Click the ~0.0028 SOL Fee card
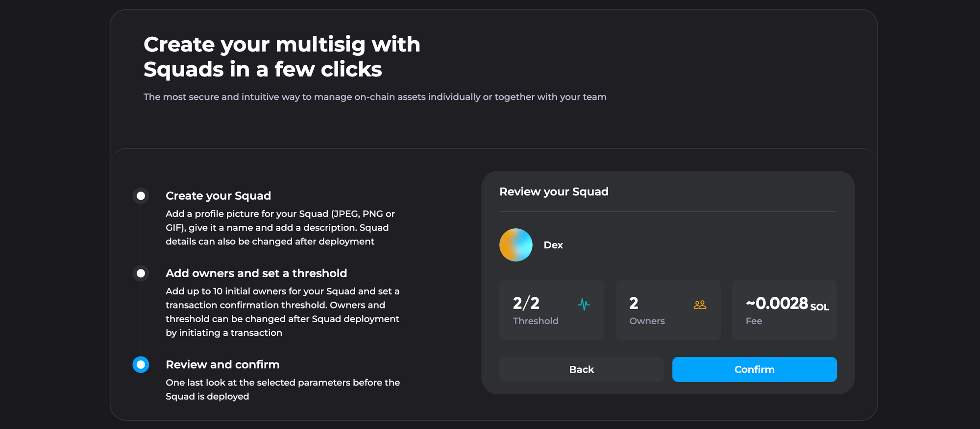 coord(784,310)
